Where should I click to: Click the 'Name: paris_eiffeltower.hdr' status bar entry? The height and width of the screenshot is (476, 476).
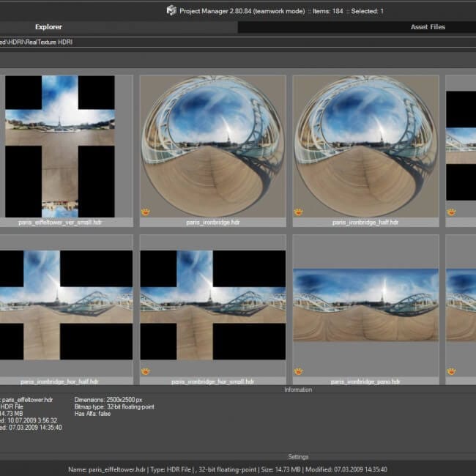107,469
